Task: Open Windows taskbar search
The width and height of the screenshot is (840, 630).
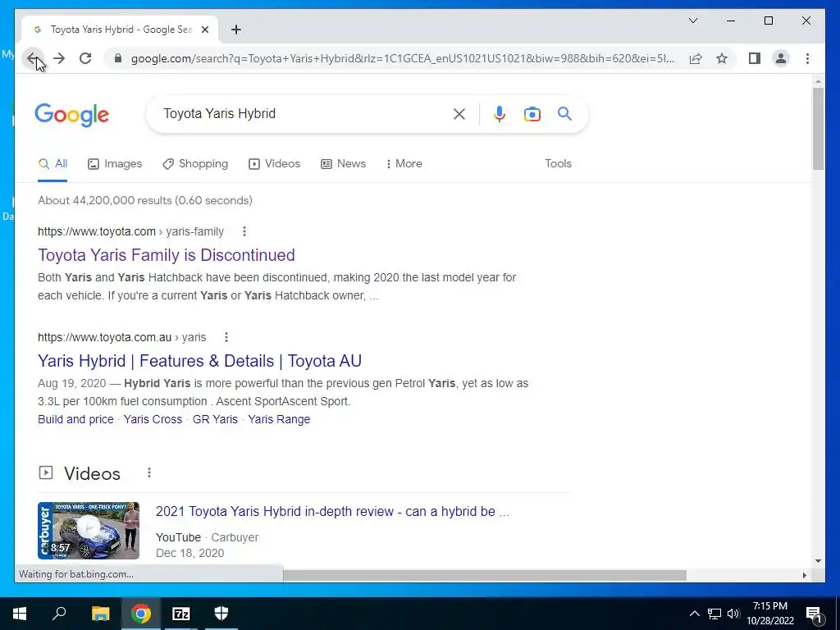Action: pos(59,614)
